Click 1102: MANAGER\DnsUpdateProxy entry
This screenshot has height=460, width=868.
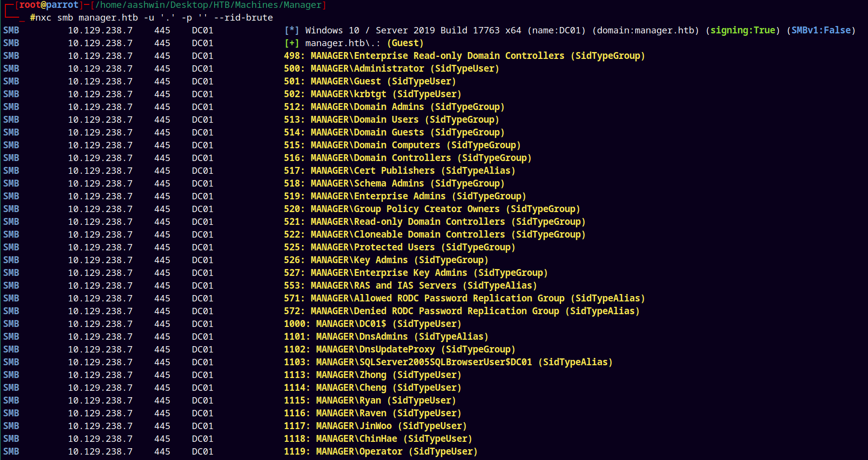pos(400,350)
